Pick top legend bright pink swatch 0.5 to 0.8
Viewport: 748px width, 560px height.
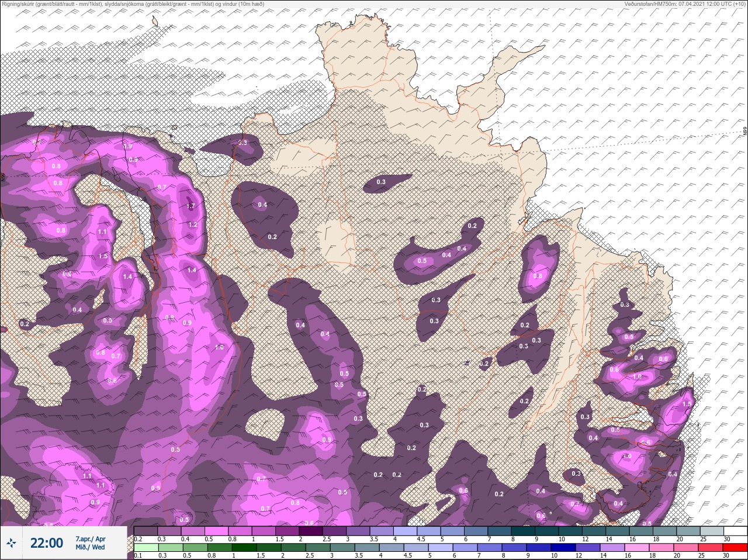(x=217, y=531)
